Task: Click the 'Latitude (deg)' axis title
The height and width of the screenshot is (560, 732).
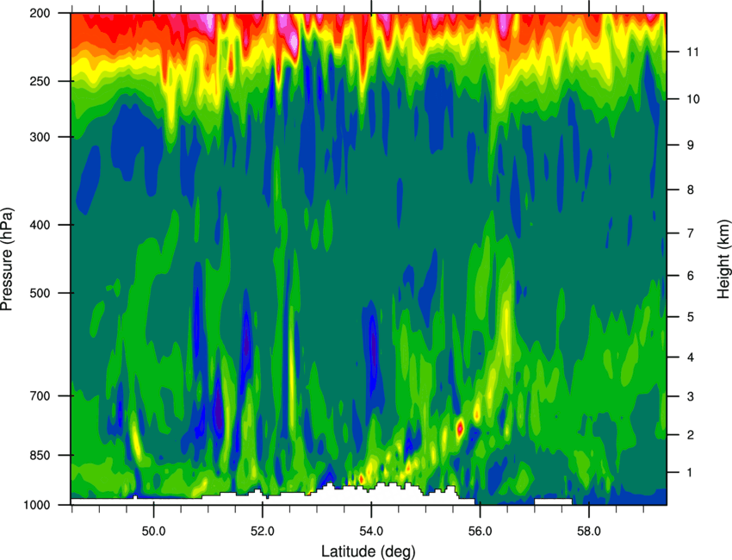Action: coord(369,551)
